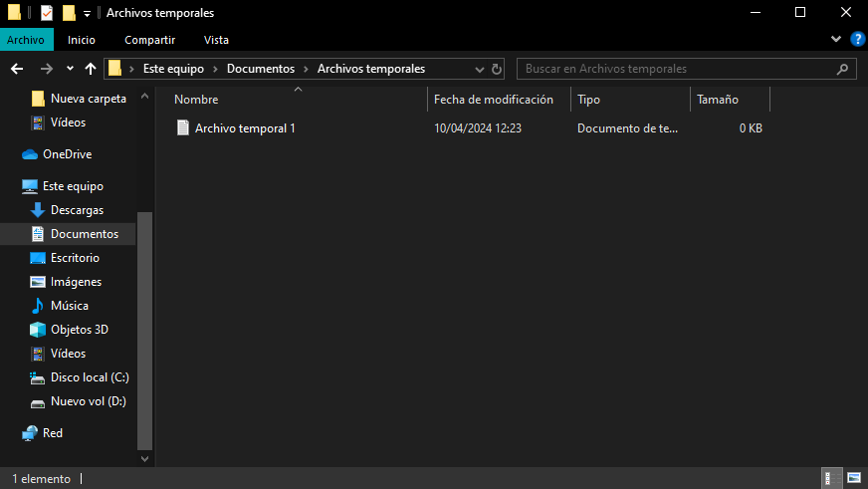The height and width of the screenshot is (489, 868).
Task: Click the Objetos 3D cube icon
Action: pos(38,330)
